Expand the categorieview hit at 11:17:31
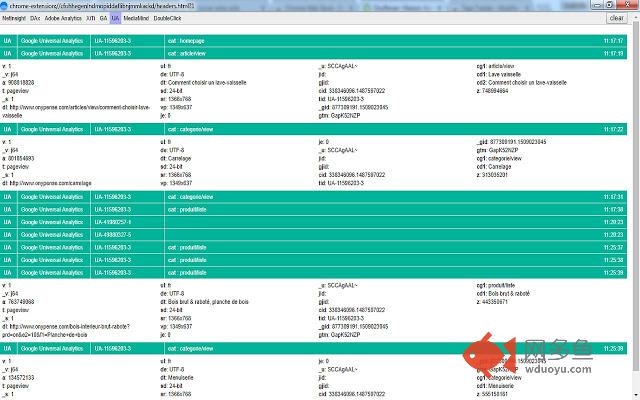640x400 pixels. (x=313, y=197)
